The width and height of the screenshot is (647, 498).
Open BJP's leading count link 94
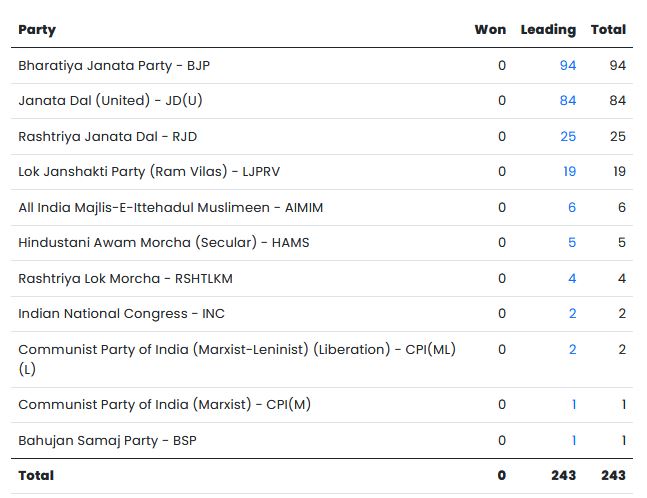568,66
